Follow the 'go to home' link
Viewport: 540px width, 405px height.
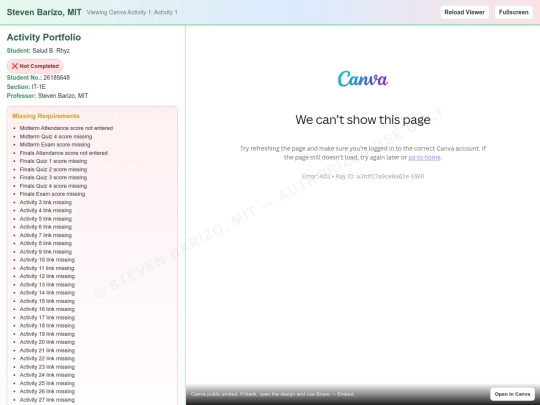coord(424,157)
